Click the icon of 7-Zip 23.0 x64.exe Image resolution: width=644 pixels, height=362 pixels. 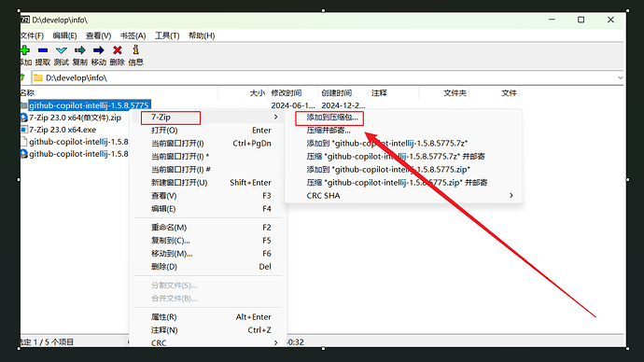(x=24, y=130)
